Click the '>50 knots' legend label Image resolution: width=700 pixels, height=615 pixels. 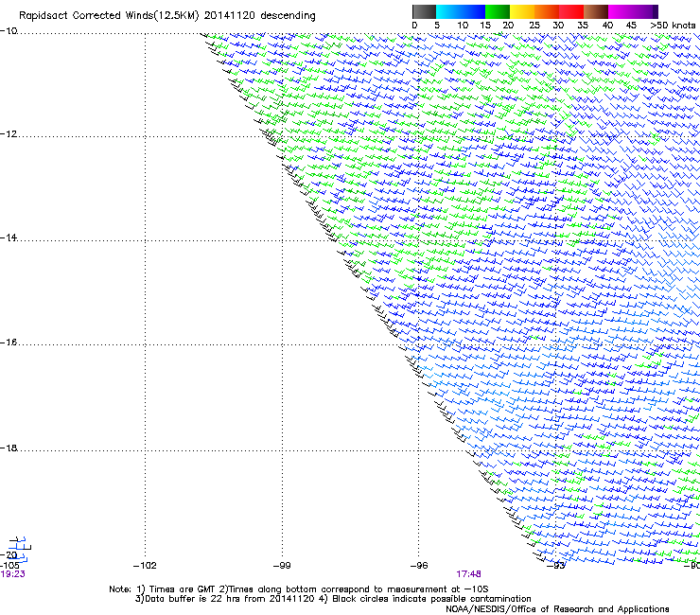pyautogui.click(x=673, y=26)
